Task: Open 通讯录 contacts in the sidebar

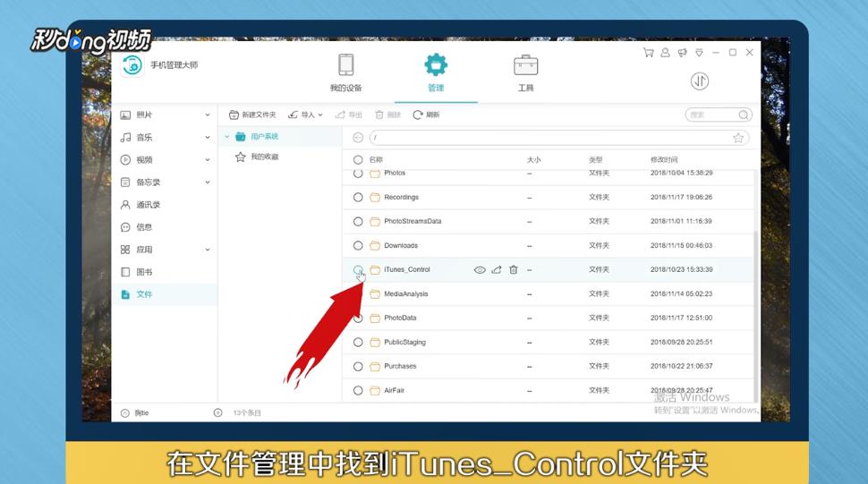Action: (x=148, y=205)
